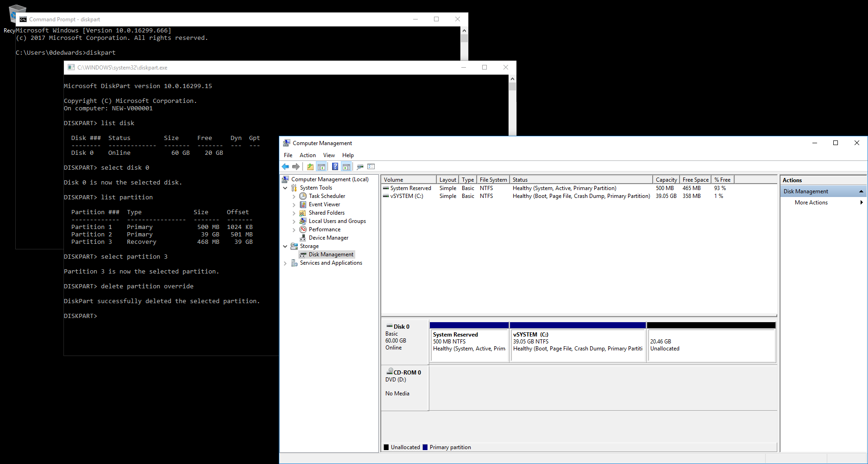The width and height of the screenshot is (868, 464).
Task: Click the System Reserved volume drive icon
Action: (386, 188)
